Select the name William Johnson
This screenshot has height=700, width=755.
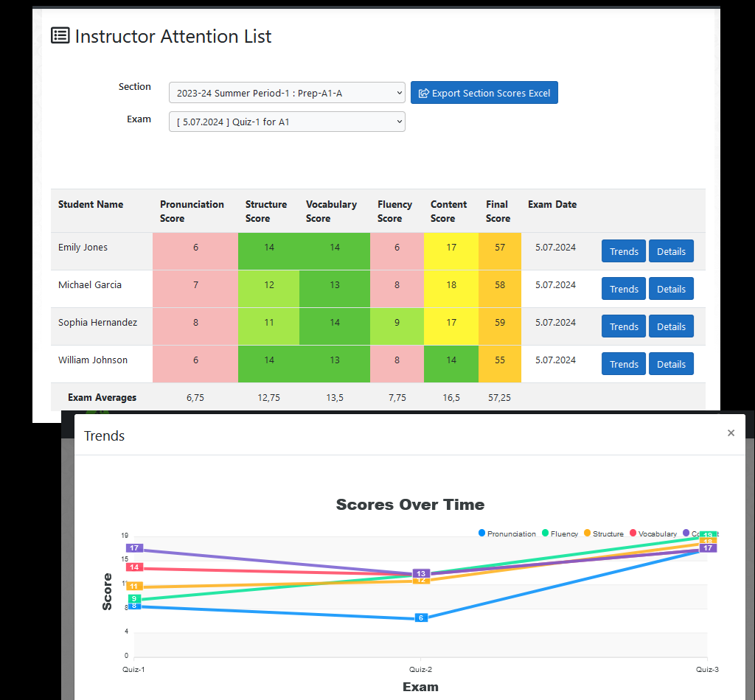pyautogui.click(x=93, y=360)
